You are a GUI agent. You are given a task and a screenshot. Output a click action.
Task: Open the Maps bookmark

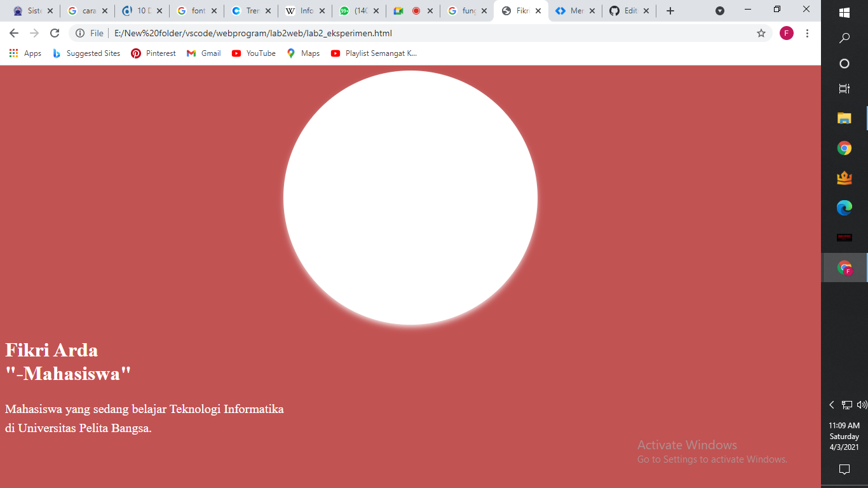(x=303, y=53)
